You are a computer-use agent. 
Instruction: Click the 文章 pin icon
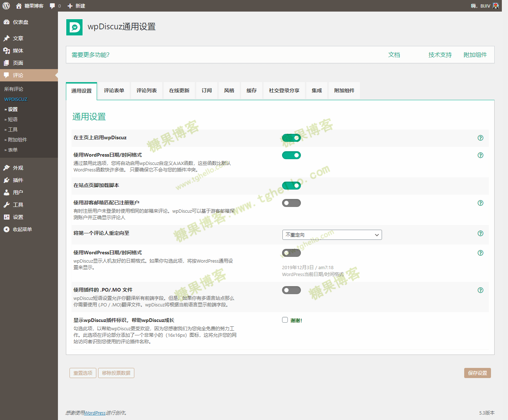pos(7,38)
